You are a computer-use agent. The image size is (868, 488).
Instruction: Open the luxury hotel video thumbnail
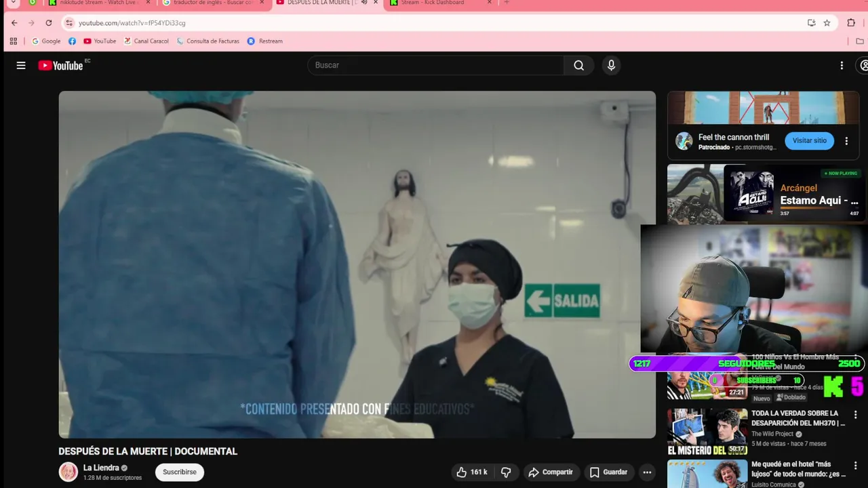tap(707, 474)
